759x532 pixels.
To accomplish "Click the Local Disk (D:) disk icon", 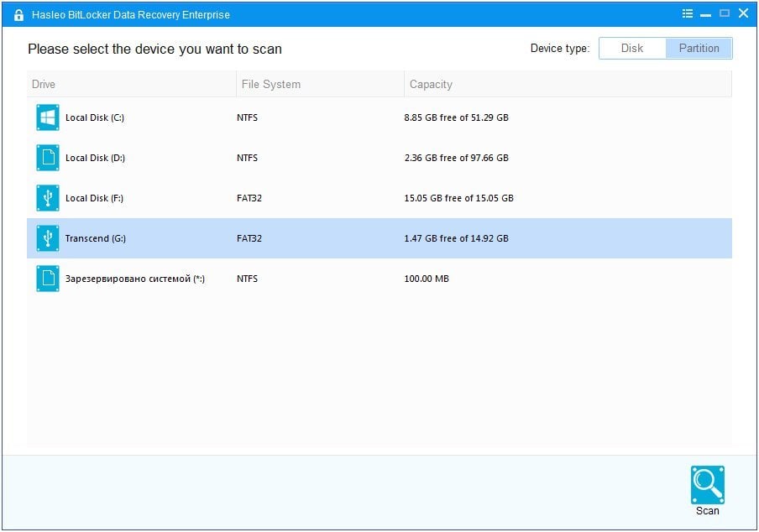I will pyautogui.click(x=47, y=158).
